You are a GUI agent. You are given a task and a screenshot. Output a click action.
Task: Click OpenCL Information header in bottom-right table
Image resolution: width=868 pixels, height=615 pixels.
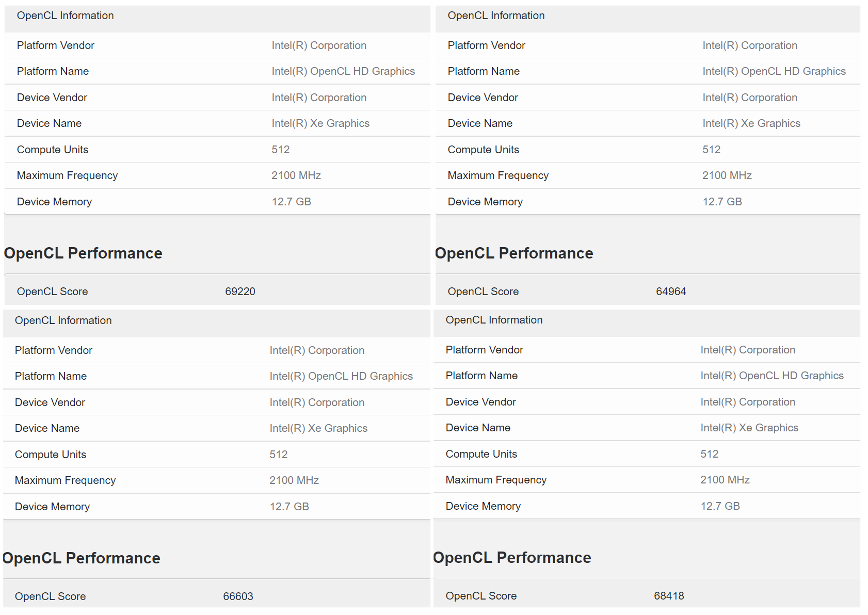[494, 320]
